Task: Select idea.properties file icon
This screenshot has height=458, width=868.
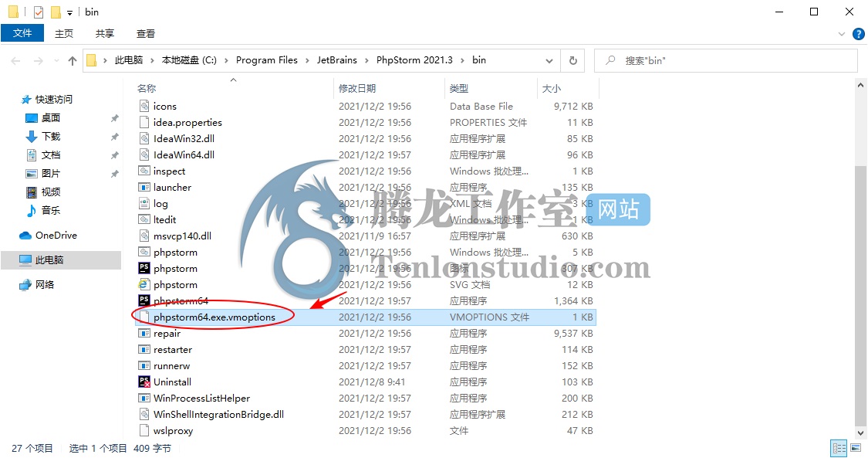Action: 144,122
